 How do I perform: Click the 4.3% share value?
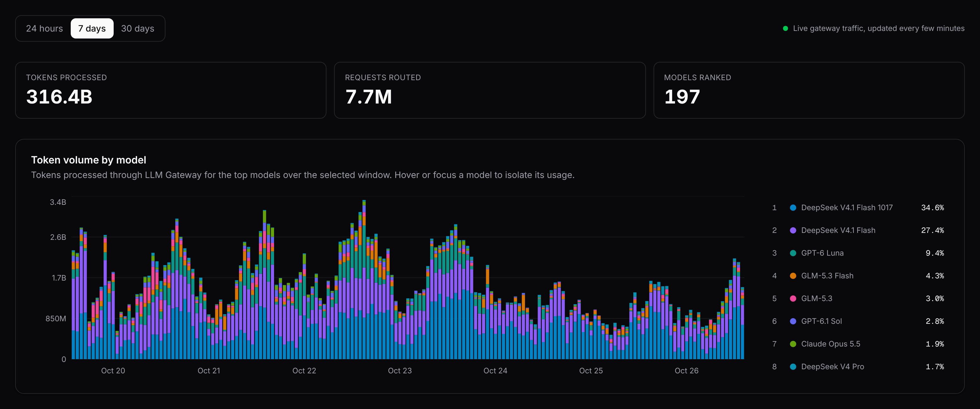[935, 276]
